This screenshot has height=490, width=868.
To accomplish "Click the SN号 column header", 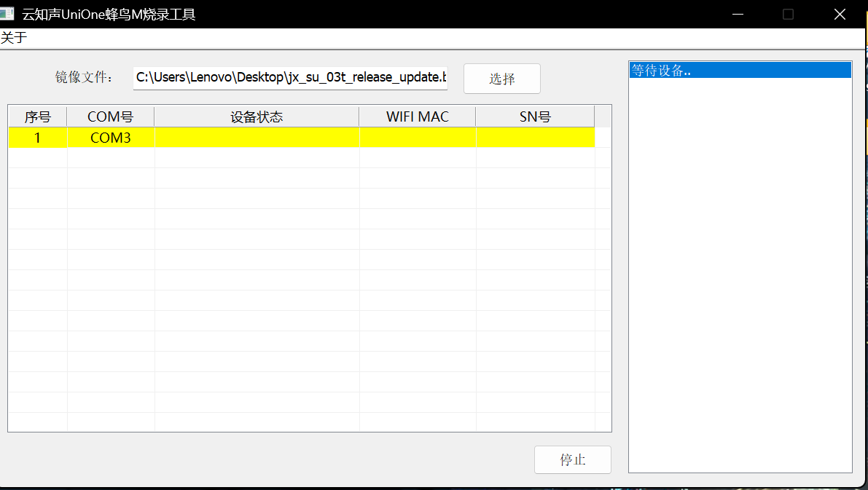I will point(535,116).
